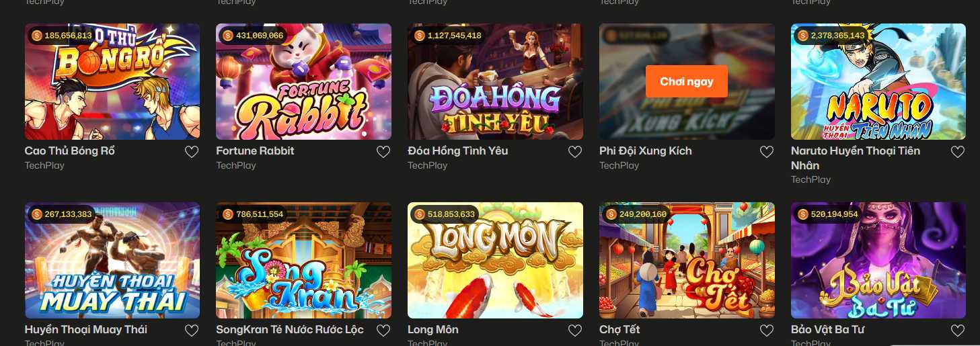Click the Bảo Vật Ba Tư title text
The width and height of the screenshot is (980, 346).
828,329
